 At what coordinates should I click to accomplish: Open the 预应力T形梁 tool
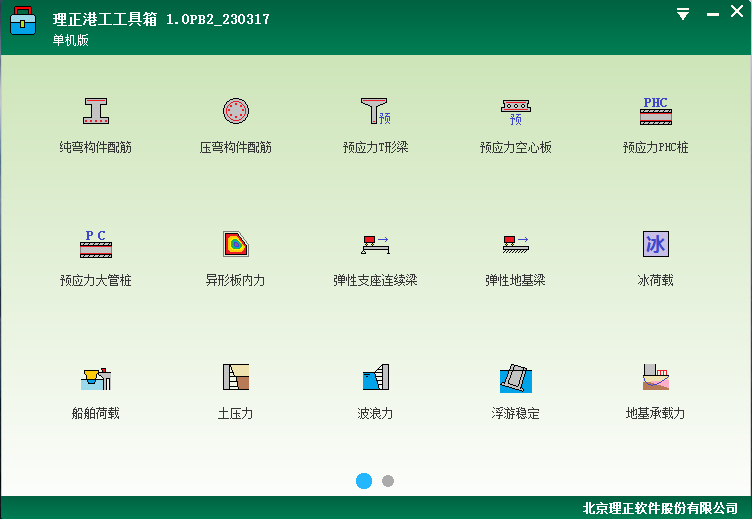376,111
